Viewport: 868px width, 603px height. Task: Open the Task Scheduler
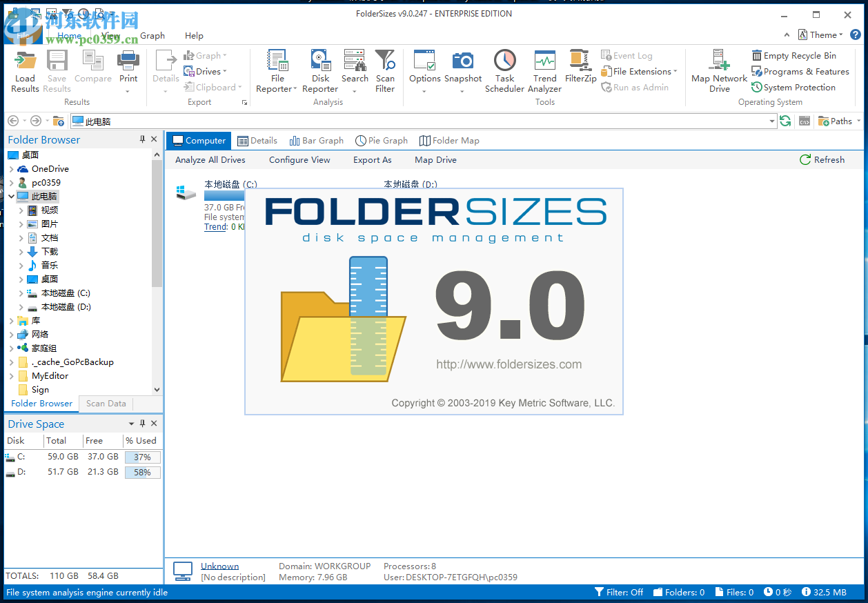click(504, 69)
